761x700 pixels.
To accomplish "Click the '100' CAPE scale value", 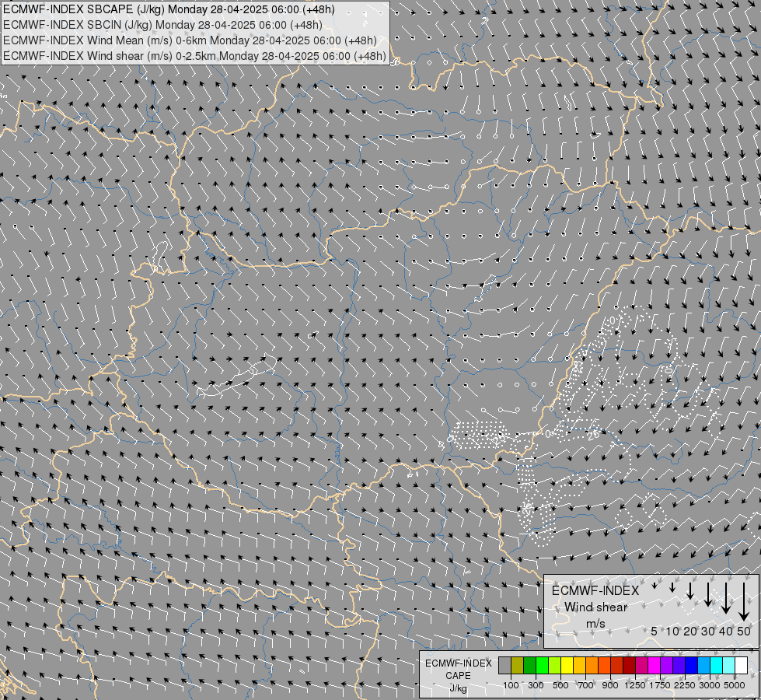I will 511,685.
